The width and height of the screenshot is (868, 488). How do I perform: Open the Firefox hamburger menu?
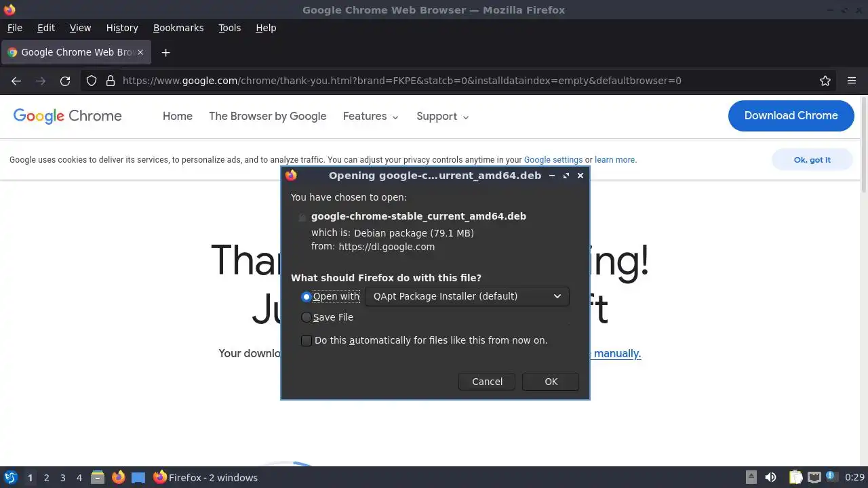pos(852,81)
